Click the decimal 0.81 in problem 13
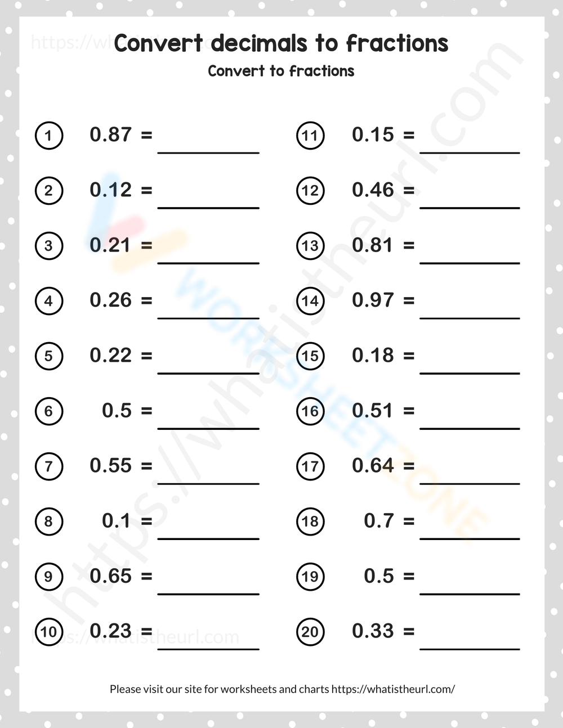 (x=372, y=245)
